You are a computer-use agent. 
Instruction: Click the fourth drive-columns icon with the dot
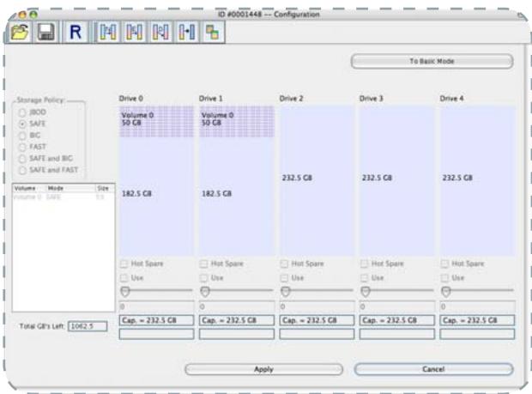(186, 33)
